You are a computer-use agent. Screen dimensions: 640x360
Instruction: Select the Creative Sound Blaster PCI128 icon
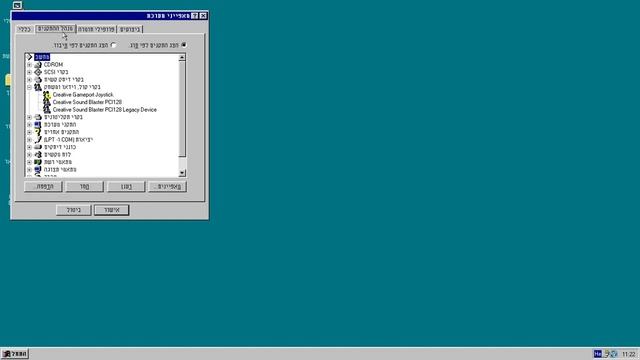[x=47, y=102]
